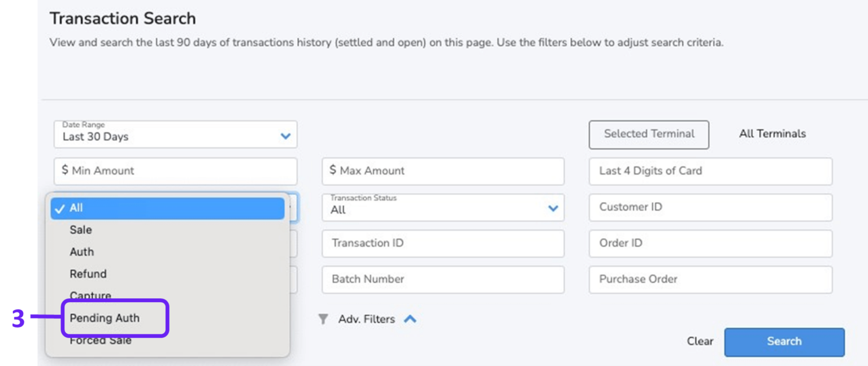Choose Capture in the dropdown list

pos(90,295)
